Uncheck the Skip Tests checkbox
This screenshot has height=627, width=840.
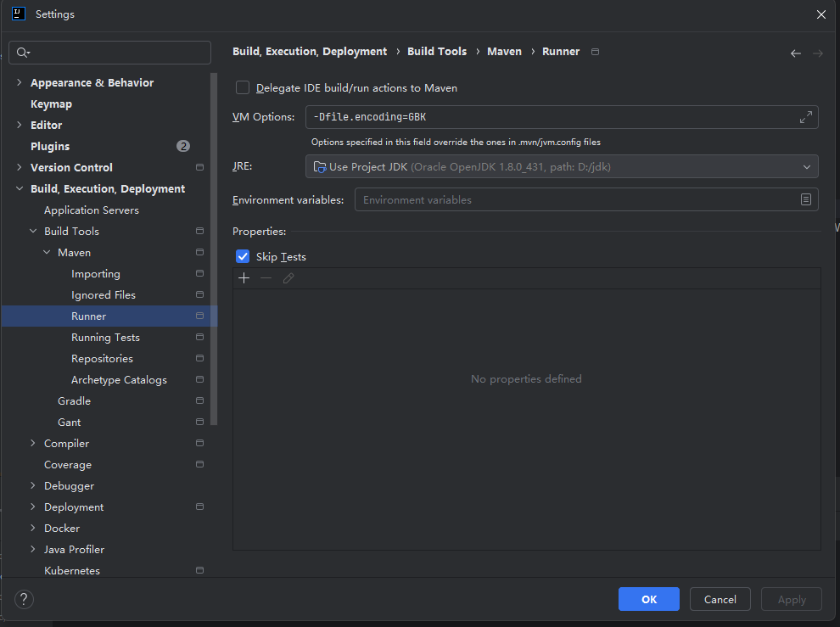pyautogui.click(x=243, y=256)
